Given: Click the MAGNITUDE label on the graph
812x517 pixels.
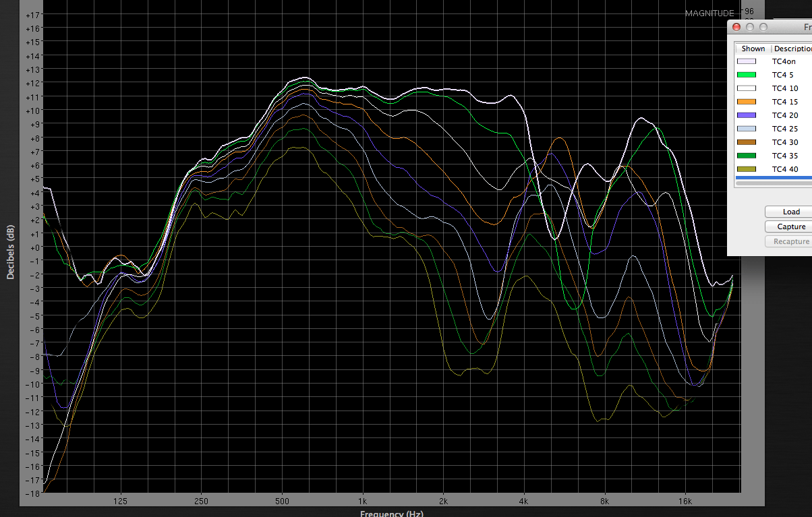Looking at the screenshot, I should click(709, 13).
